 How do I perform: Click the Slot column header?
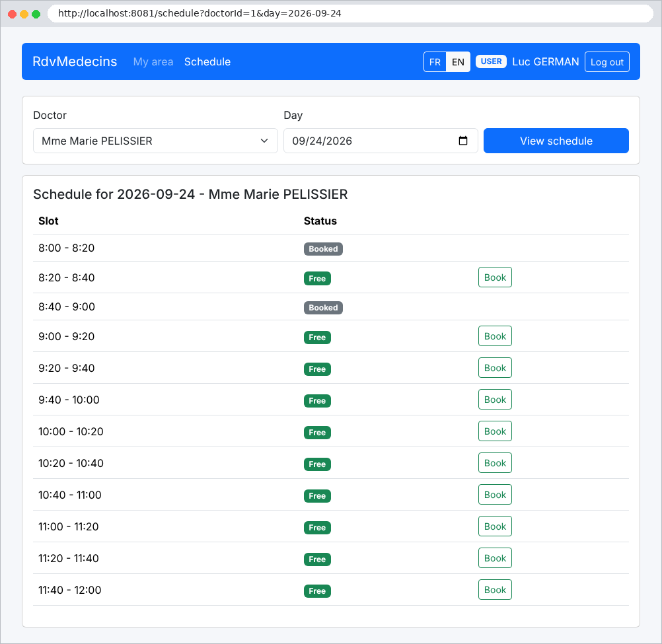pos(48,221)
